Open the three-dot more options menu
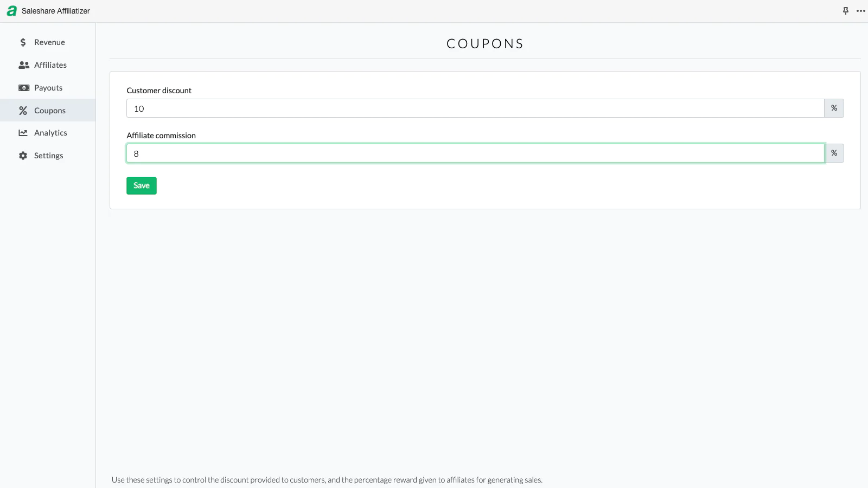868x488 pixels. pyautogui.click(x=861, y=11)
